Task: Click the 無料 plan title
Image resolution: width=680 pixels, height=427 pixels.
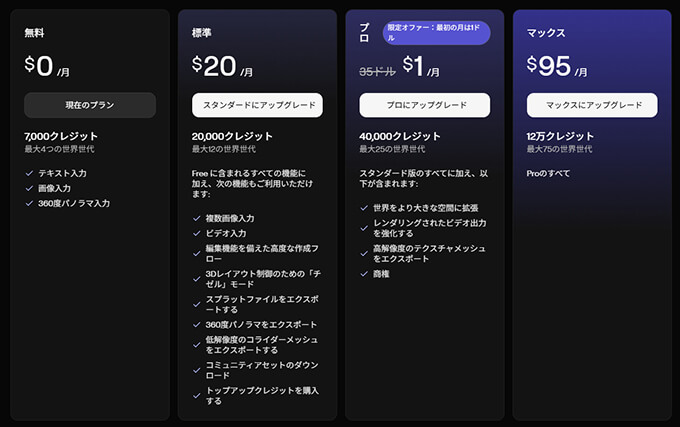Action: click(x=35, y=33)
